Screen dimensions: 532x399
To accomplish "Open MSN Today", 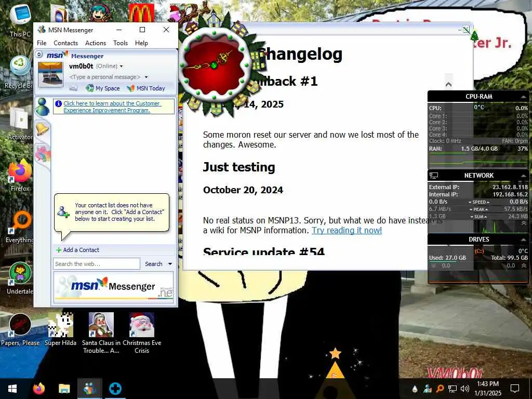I will coord(146,88).
